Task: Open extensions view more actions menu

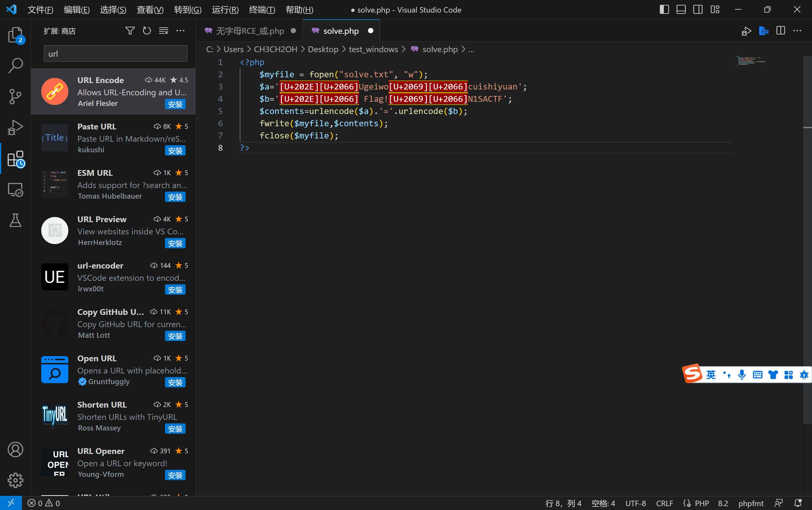Action: 180,31
